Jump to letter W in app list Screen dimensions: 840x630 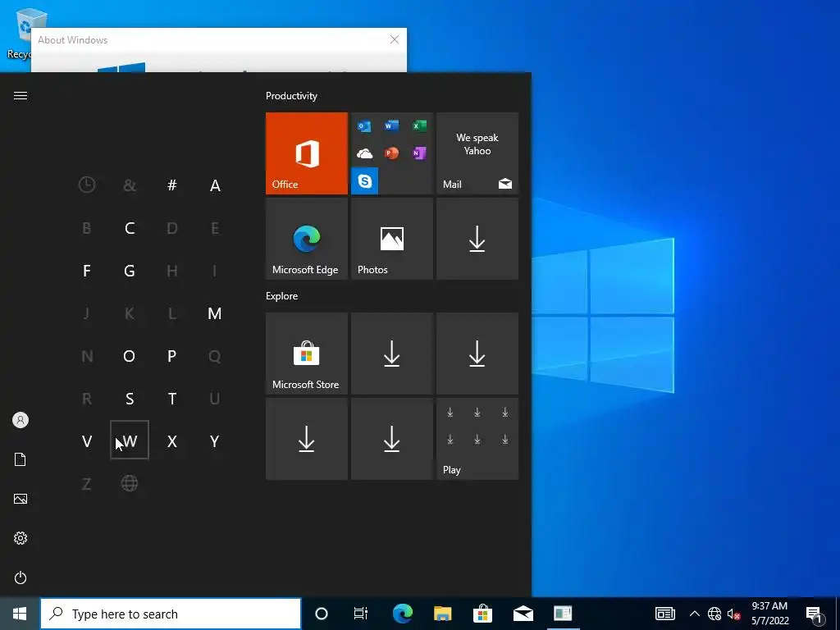(129, 441)
